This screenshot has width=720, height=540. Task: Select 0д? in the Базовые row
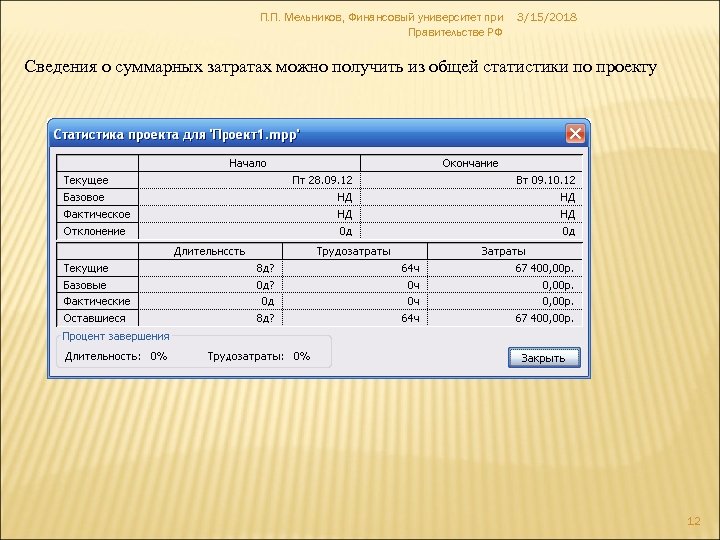(x=265, y=285)
